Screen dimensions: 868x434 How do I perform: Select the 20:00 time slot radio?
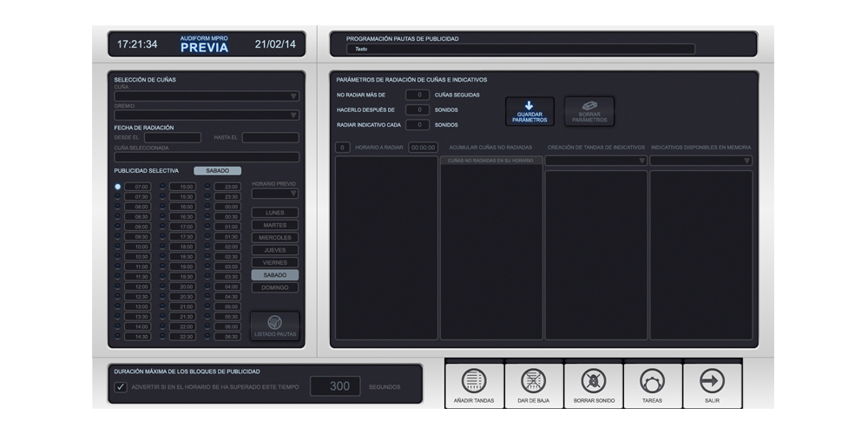(162, 286)
